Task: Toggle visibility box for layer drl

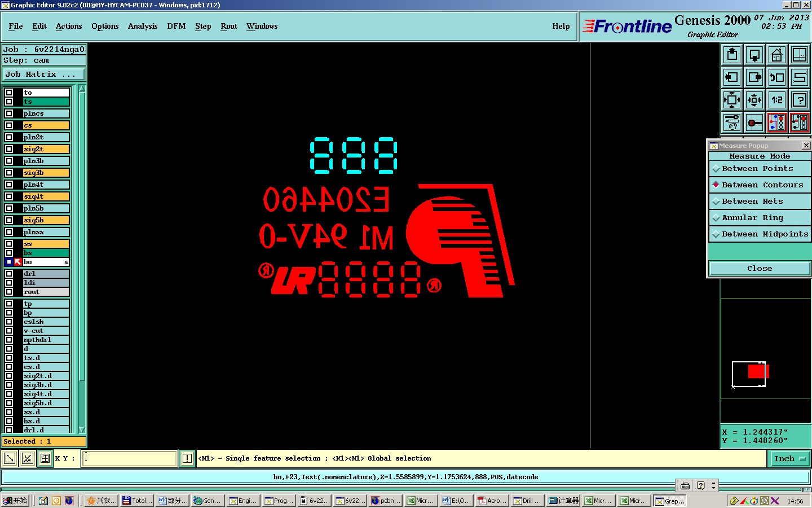Action: [9, 274]
